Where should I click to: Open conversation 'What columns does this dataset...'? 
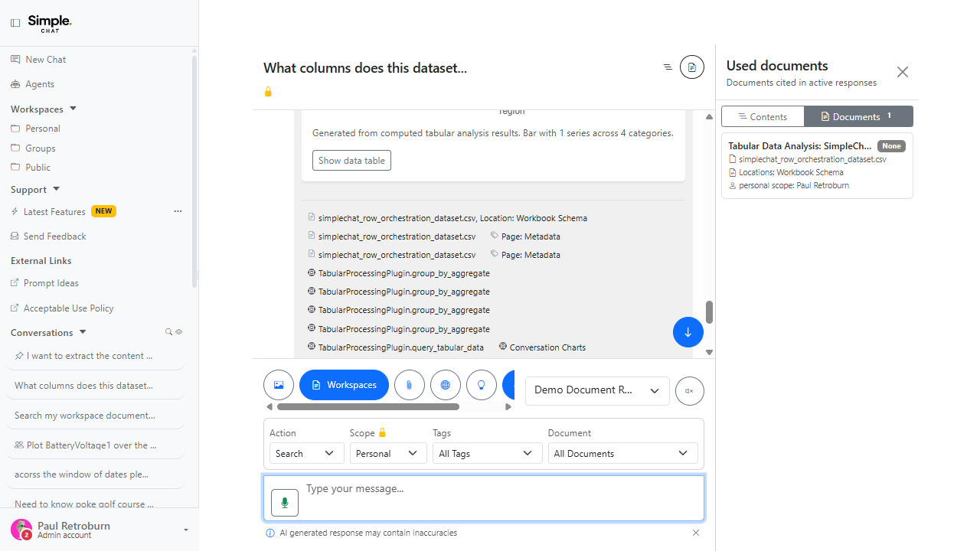coord(96,386)
